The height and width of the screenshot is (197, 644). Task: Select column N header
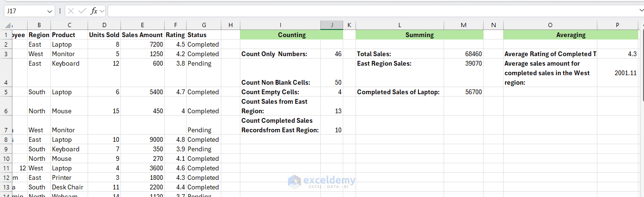click(x=493, y=25)
